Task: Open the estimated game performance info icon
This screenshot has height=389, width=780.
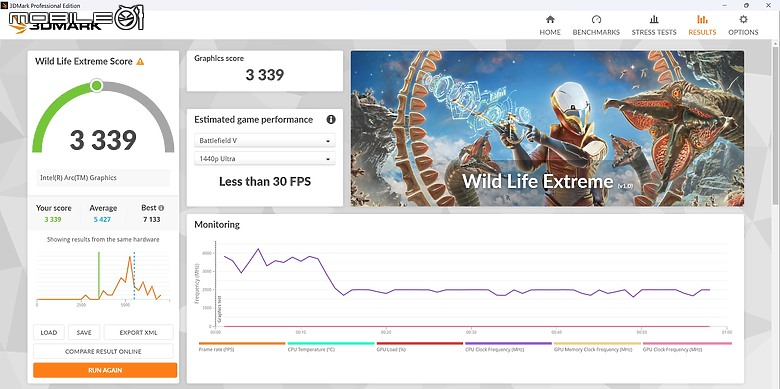Action: pyautogui.click(x=331, y=119)
